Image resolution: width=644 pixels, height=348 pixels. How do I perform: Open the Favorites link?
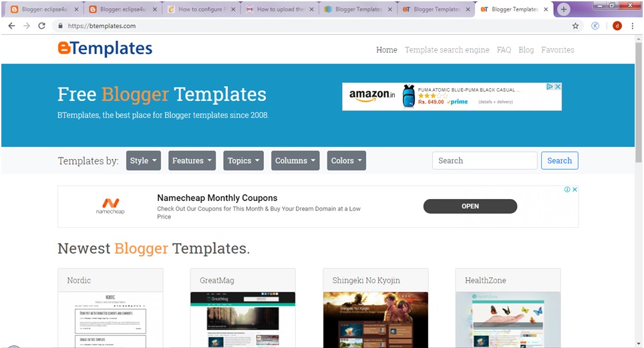pyautogui.click(x=557, y=49)
